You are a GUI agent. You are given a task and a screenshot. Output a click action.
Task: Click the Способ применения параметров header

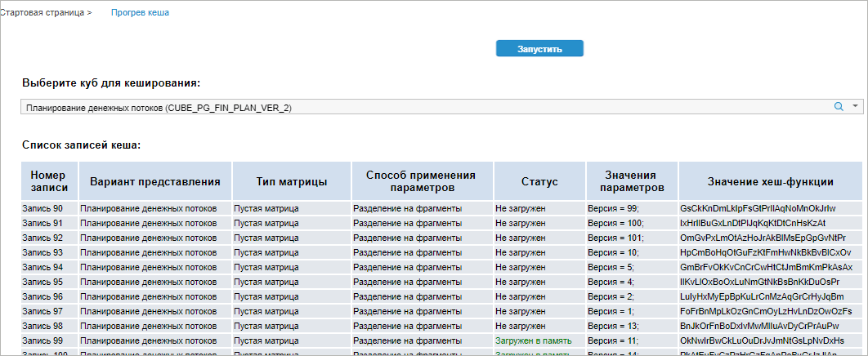point(422,181)
